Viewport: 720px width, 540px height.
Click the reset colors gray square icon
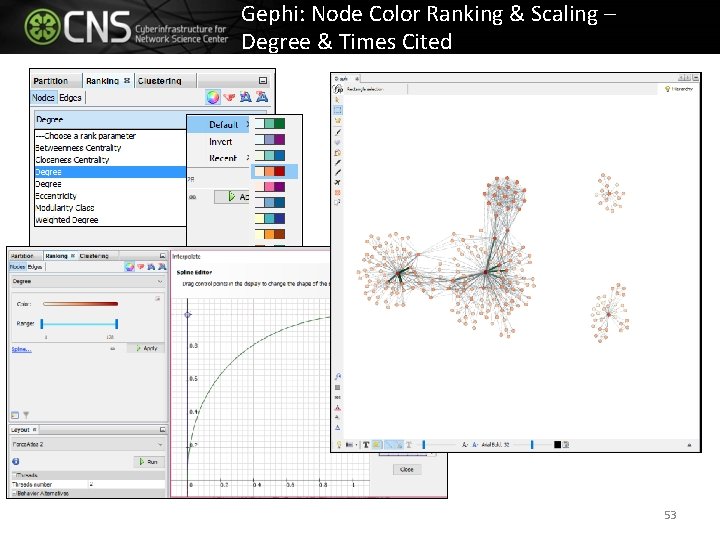[x=338, y=388]
